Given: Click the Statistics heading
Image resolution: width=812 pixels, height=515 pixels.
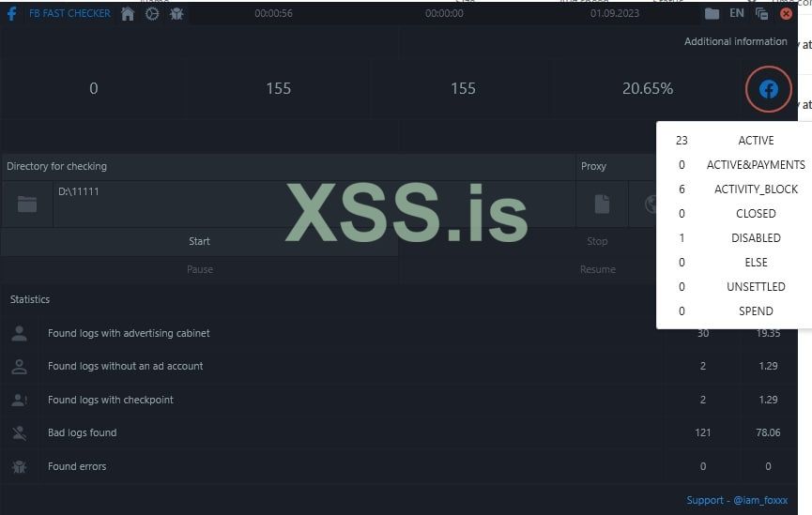Looking at the screenshot, I should [29, 299].
